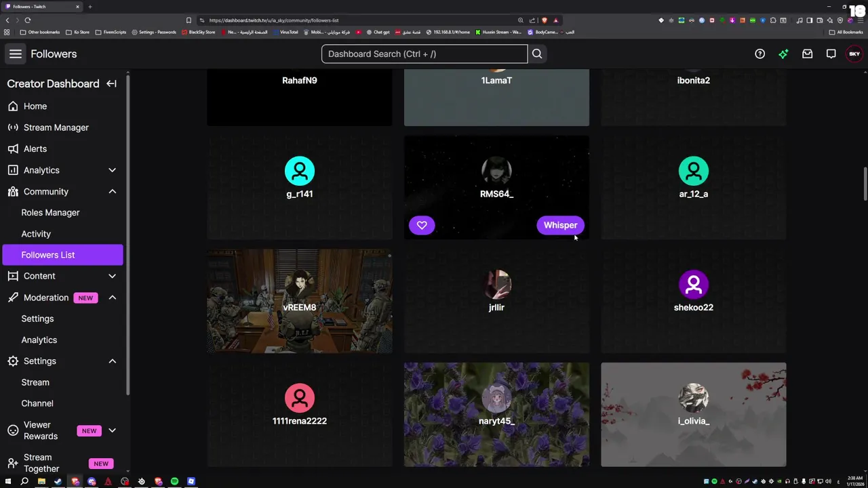
Task: Collapse the Community section chevron
Action: [112, 192]
